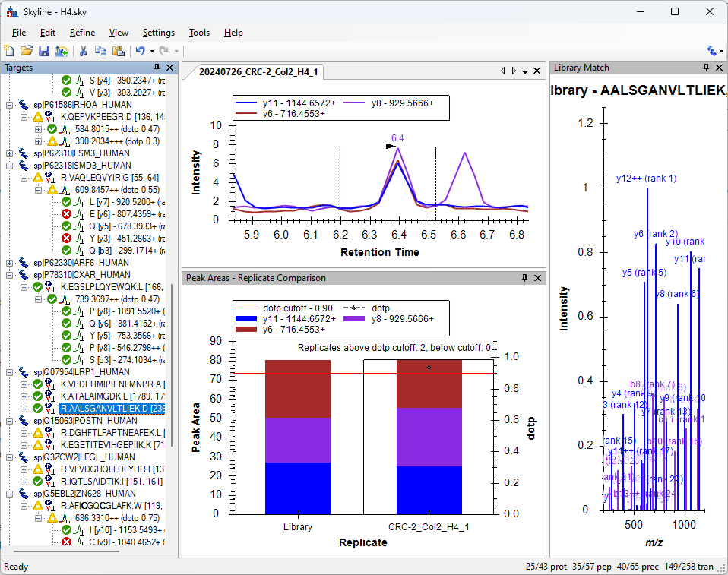728x575 pixels.
Task: Collapse the CXAR_HUMAN protein node
Action: [x=11, y=275]
